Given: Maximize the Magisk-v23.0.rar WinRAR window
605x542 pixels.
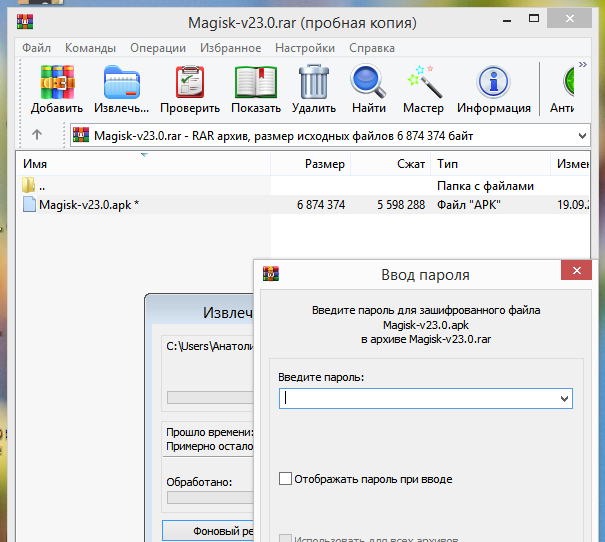Looking at the screenshot, I should coord(534,19).
